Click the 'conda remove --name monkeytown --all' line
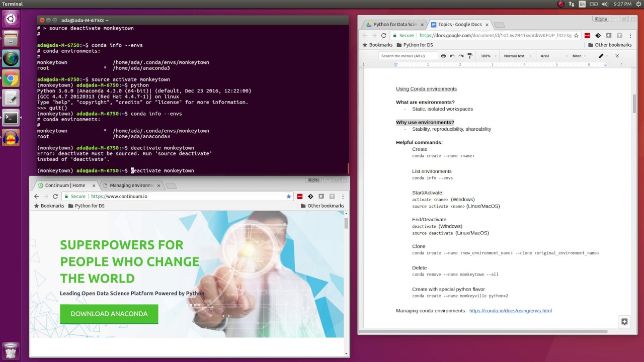644x362 pixels. (x=455, y=275)
